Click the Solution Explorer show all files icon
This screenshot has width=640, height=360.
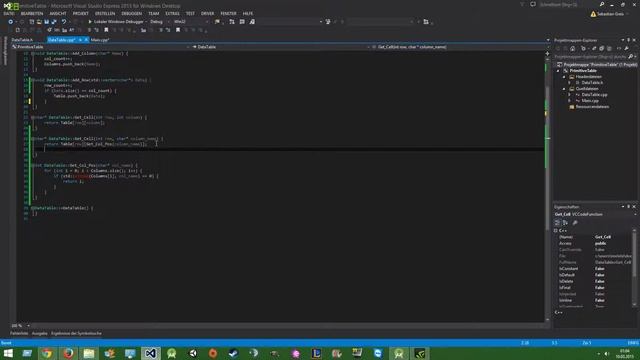(609, 49)
